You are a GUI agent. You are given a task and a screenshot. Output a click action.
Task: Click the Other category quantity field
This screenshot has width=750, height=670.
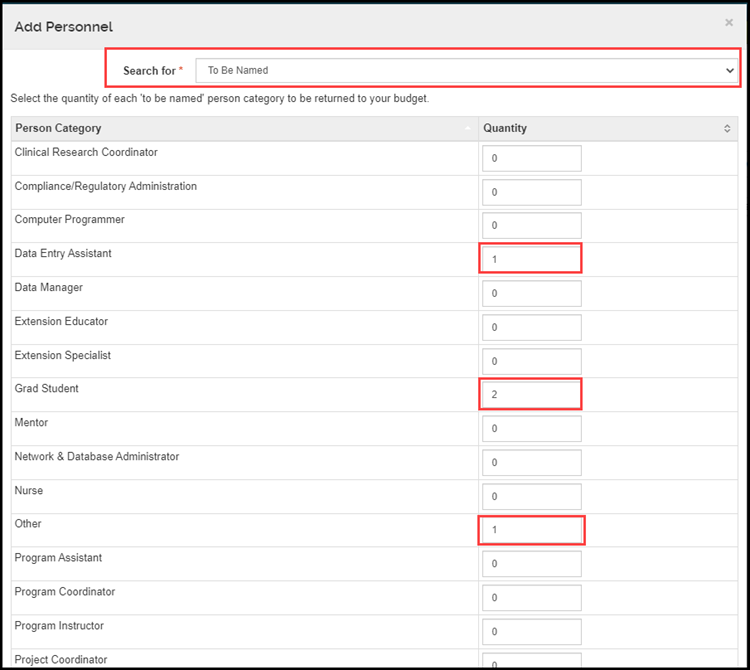(531, 530)
